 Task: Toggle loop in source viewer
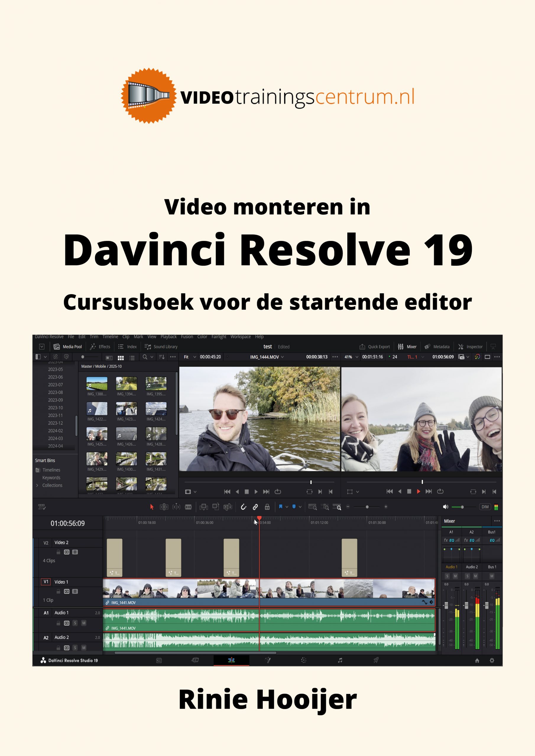278,492
